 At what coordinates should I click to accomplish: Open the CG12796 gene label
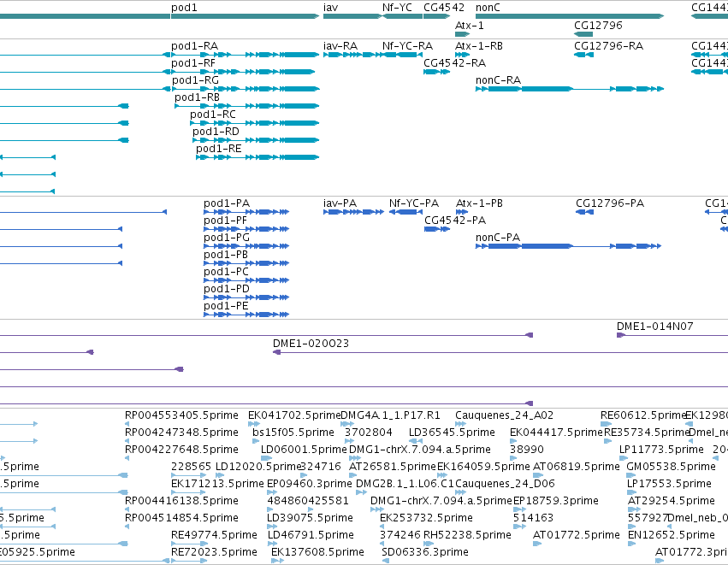pos(598,25)
